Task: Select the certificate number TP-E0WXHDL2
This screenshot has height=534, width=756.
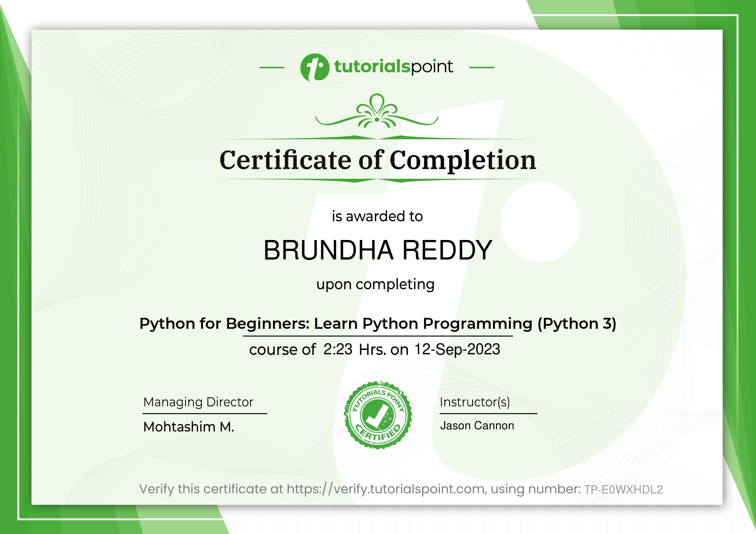Action: tap(623, 489)
